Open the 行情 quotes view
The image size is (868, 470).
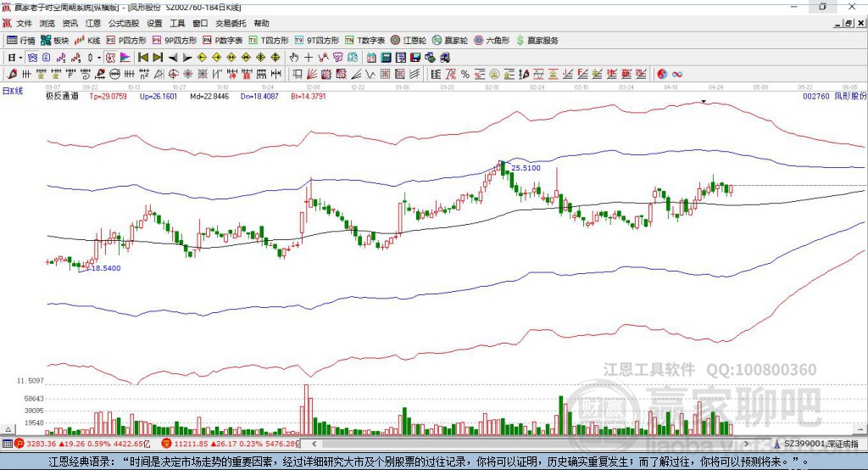tap(21, 41)
